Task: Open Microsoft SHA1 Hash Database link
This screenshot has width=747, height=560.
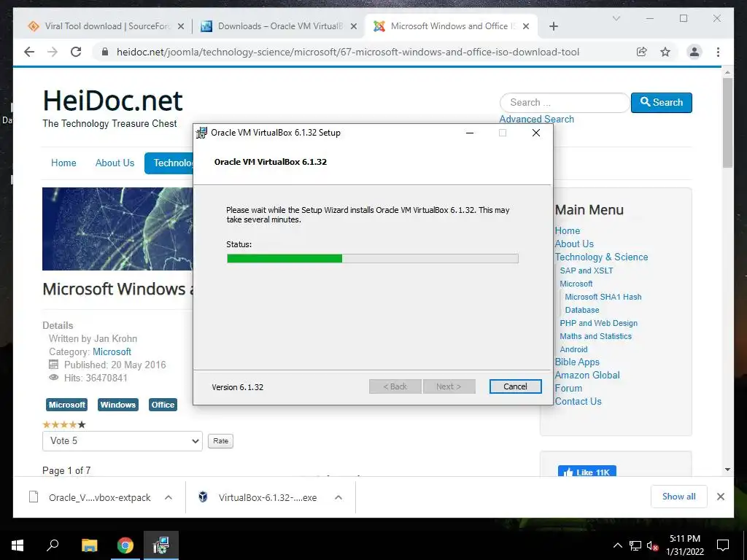Action: pos(603,303)
